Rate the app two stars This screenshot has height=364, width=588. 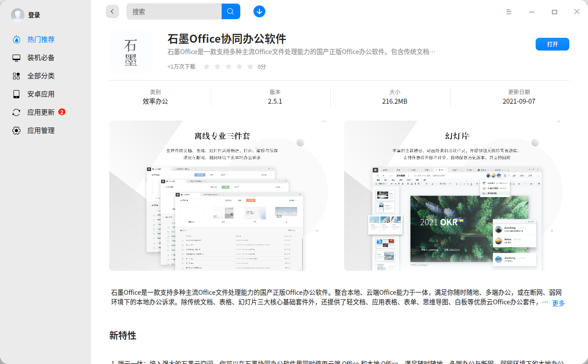tap(218, 66)
